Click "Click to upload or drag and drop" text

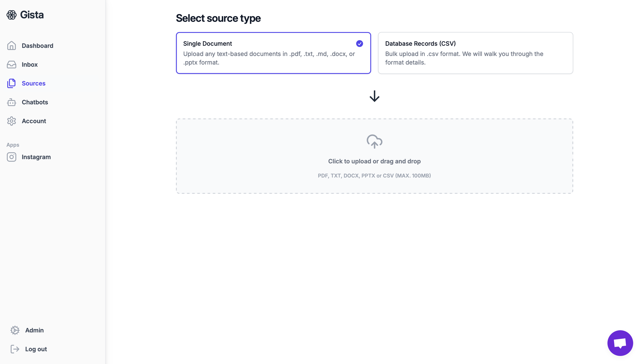[x=374, y=162]
